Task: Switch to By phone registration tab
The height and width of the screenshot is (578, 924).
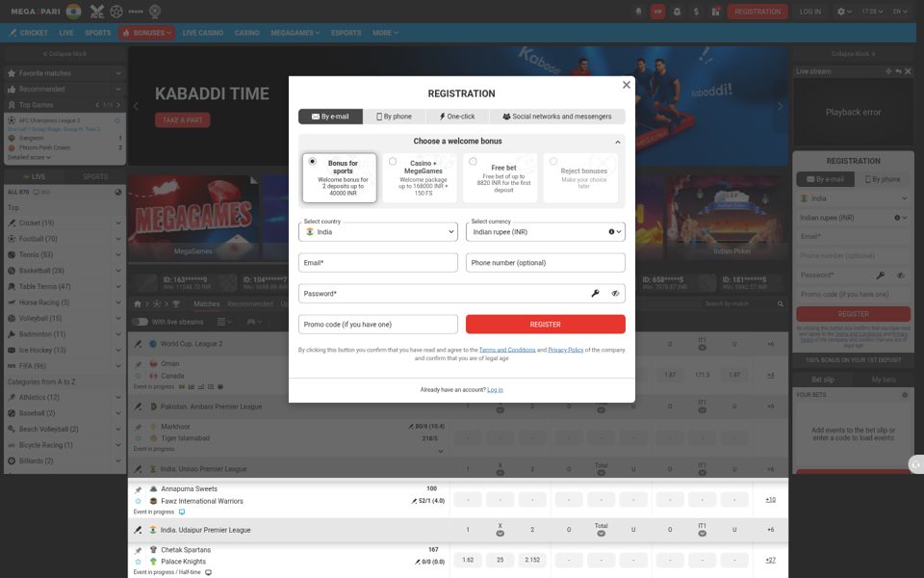Action: (395, 117)
